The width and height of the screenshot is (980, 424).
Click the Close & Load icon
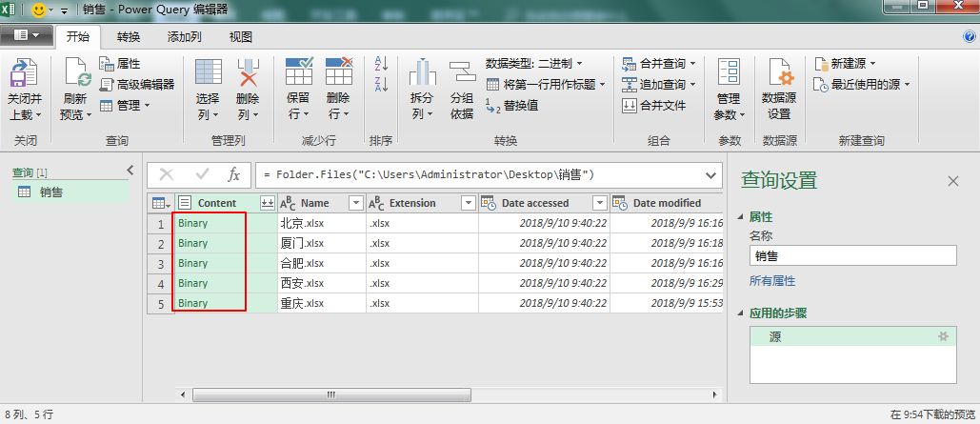click(x=23, y=73)
